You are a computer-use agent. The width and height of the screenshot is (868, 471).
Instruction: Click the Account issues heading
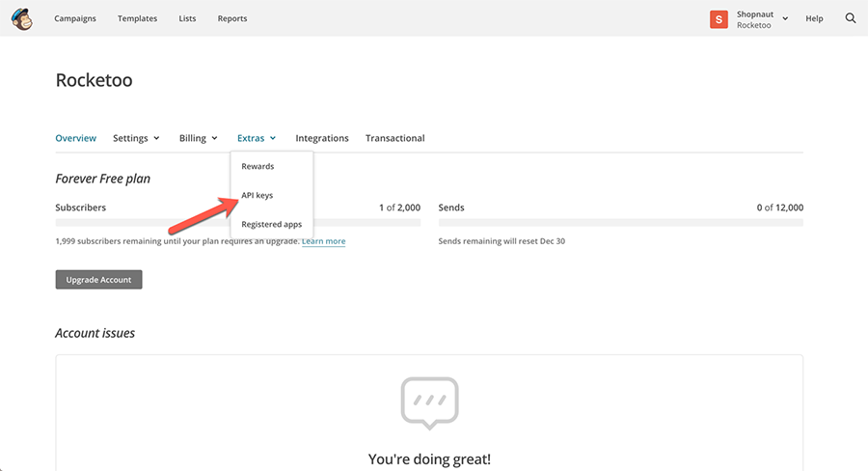[95, 333]
